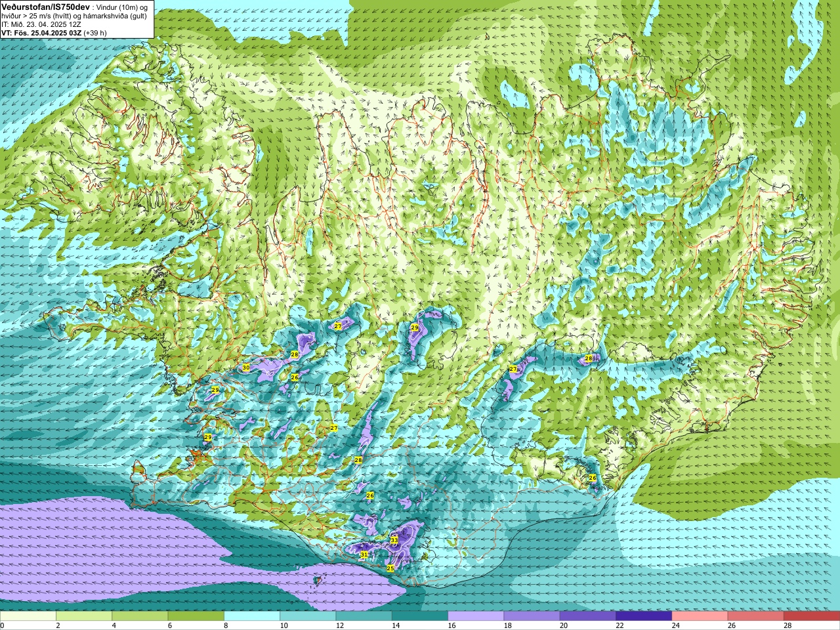Select the pale cyan 8–10 m/s legend swatch
This screenshot has width=840, height=630.
click(252, 616)
